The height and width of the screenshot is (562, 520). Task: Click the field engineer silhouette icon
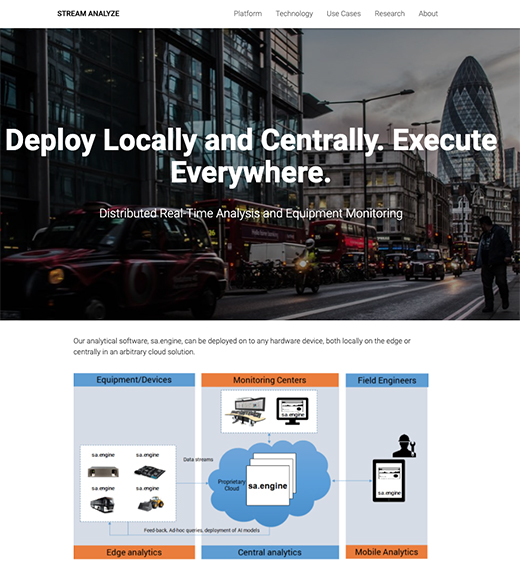tap(405, 446)
